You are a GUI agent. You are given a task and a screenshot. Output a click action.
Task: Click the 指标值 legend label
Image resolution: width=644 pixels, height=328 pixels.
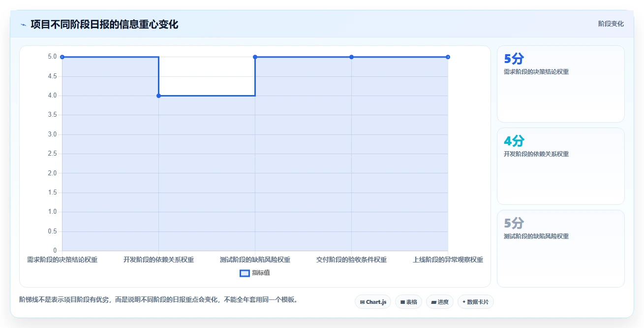pos(261,273)
